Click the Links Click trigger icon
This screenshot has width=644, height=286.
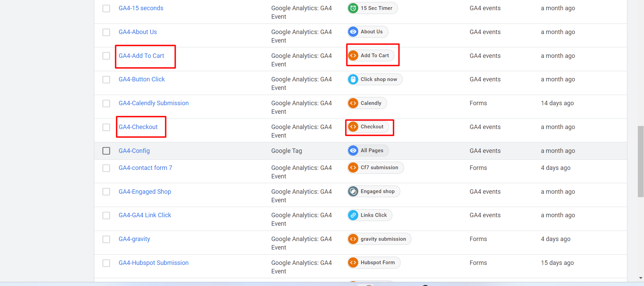(x=353, y=215)
